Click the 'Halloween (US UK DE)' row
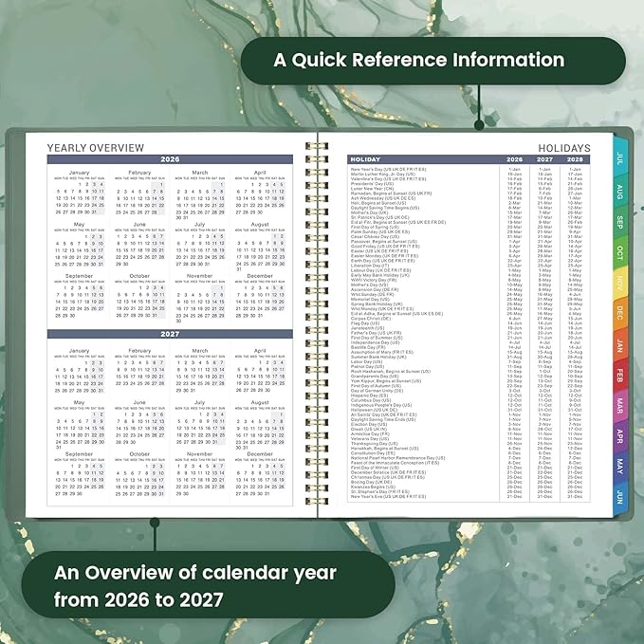The image size is (644, 644). pyautogui.click(x=469, y=410)
